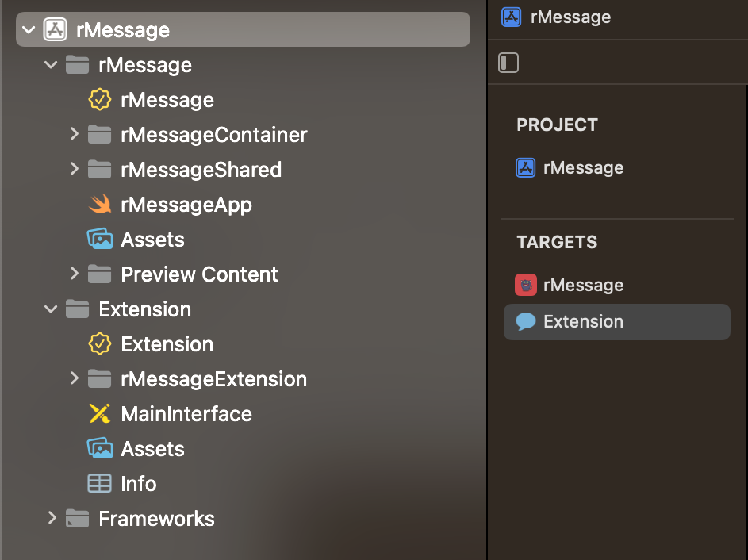Expand the rMessageContainer folder
Screen dimensions: 748x560
coord(75,135)
